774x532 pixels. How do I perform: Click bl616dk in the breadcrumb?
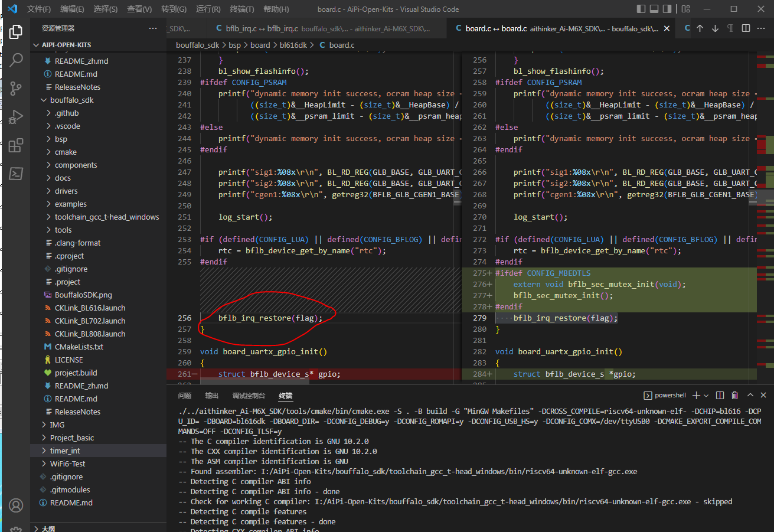[x=294, y=45]
